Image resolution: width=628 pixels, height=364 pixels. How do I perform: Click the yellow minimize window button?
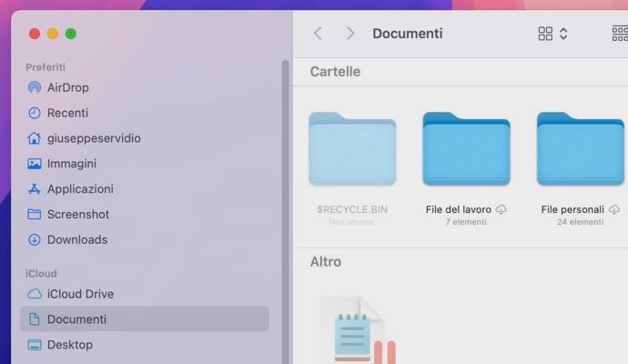tap(53, 34)
